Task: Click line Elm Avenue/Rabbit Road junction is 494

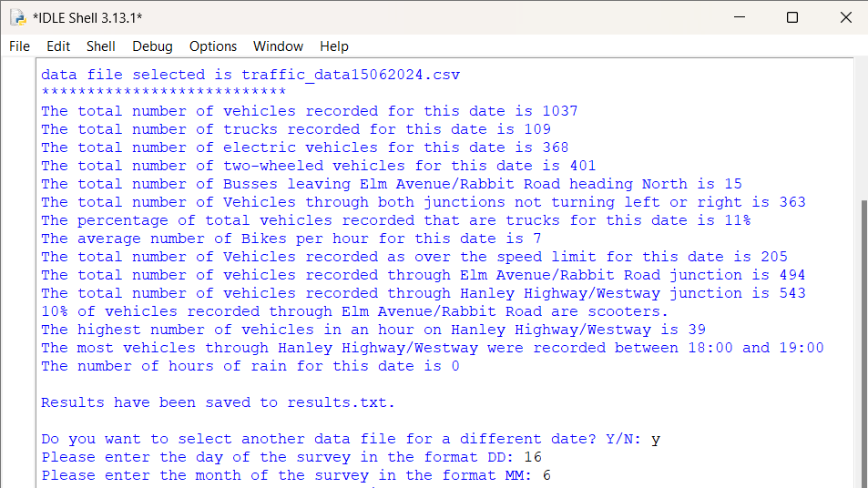Action: [424, 275]
